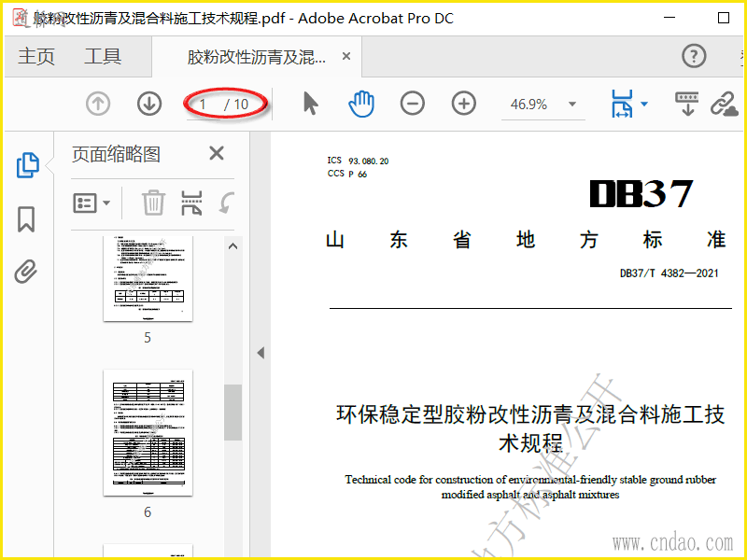Activate the hand pan tool
Viewport: 747px width, 560px height.
361,104
